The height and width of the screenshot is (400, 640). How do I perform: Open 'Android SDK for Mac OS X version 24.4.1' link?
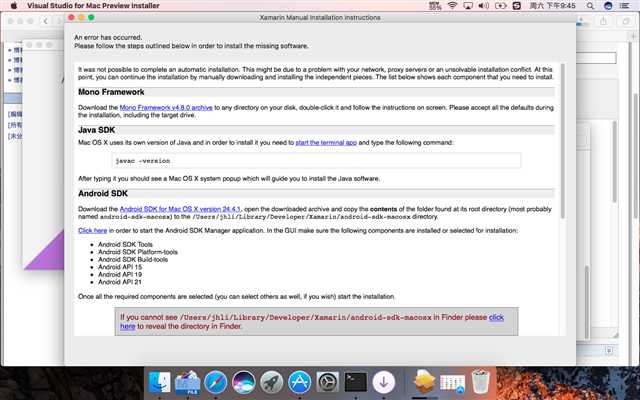180,209
